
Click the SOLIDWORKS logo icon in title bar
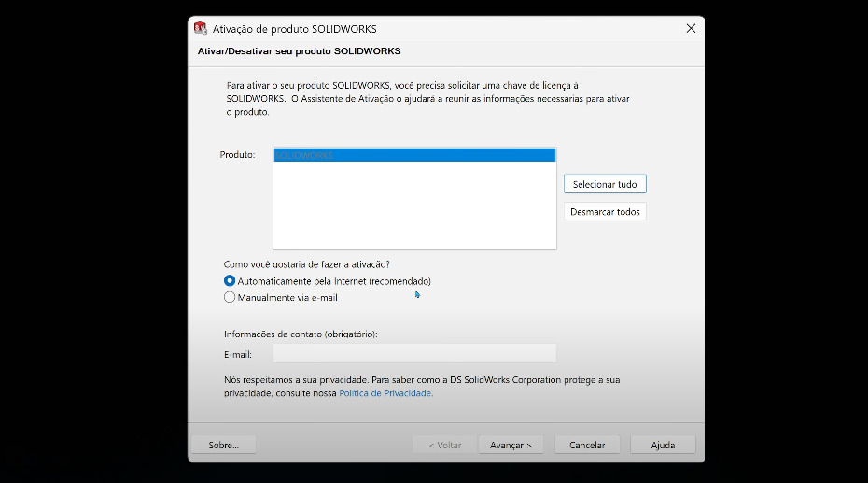pos(200,28)
